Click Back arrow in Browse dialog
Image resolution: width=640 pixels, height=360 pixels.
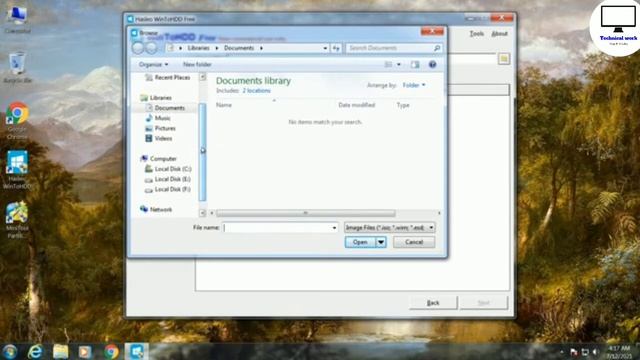click(138, 48)
